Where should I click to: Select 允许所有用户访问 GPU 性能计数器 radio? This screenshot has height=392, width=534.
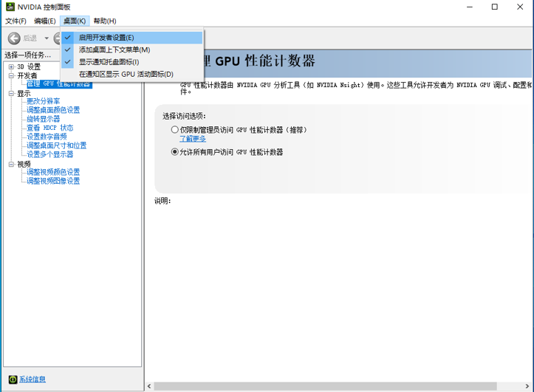(x=175, y=152)
